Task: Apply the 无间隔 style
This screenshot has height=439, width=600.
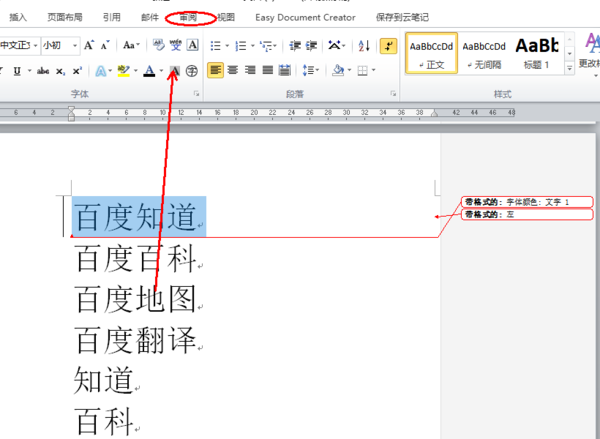Action: click(x=484, y=53)
